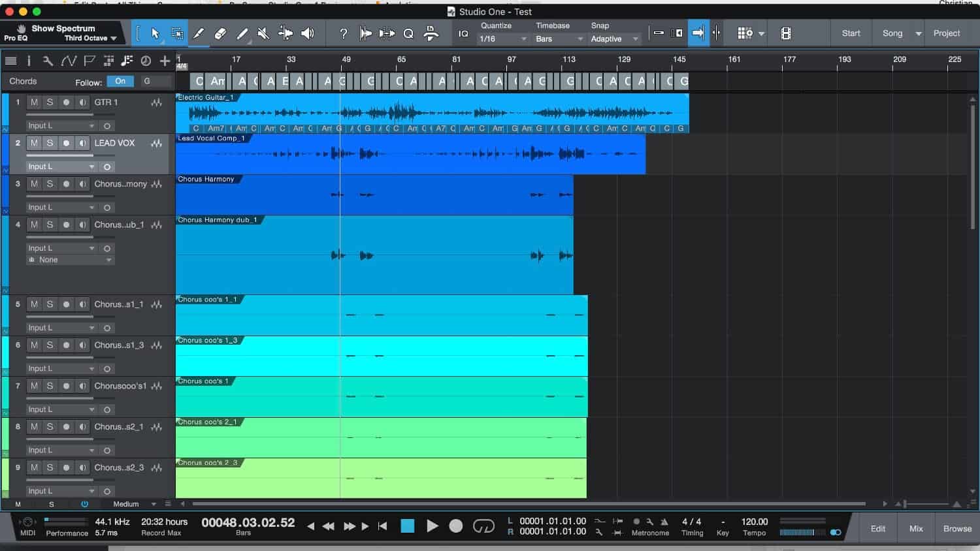Screen dimensions: 980x551
Task: Select the Range tool
Action: (x=176, y=33)
